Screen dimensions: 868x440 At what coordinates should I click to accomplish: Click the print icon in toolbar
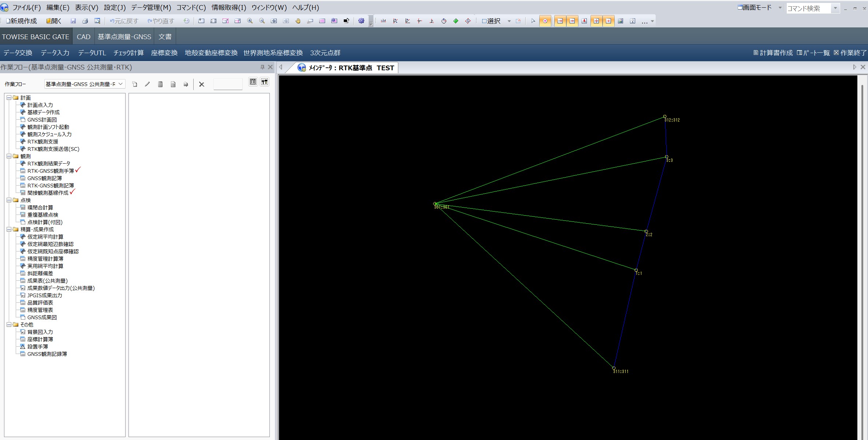click(x=85, y=21)
